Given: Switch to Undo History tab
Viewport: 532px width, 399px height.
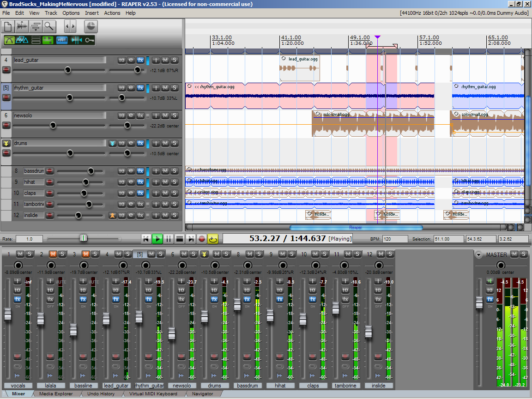Looking at the screenshot, I should (x=101, y=393).
